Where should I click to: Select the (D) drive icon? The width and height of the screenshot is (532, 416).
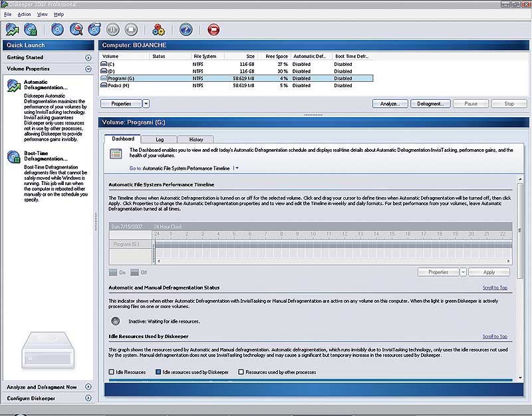click(x=104, y=71)
